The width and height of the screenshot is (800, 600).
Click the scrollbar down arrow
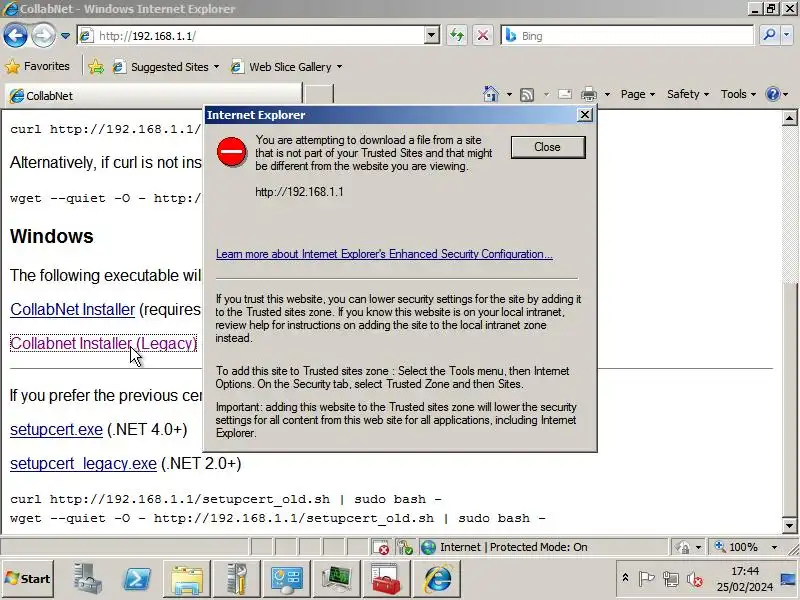pos(789,525)
